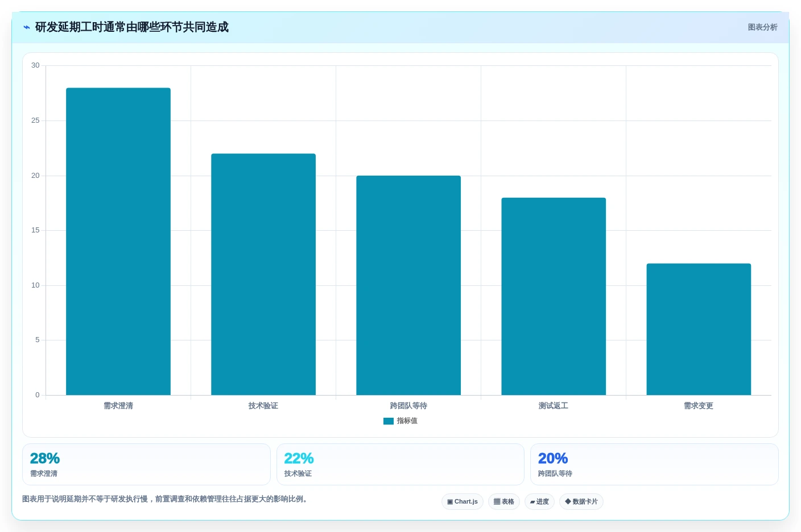Open the 20% 跨团队等待 data card
This screenshot has width=801, height=532.
pos(654,464)
